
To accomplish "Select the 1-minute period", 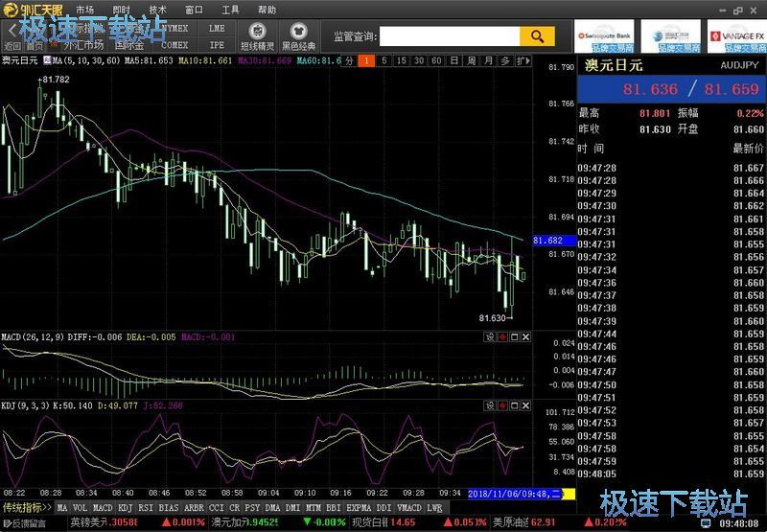I will [x=366, y=60].
